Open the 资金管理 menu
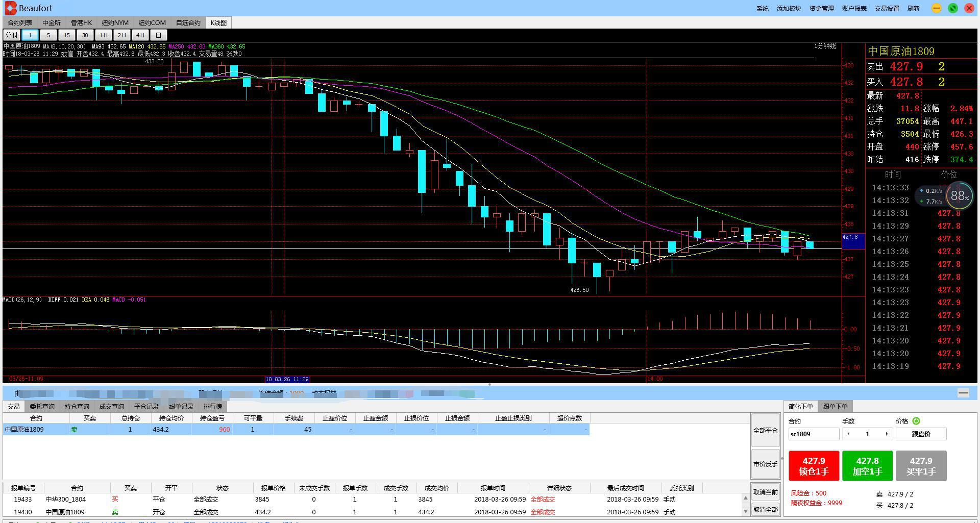This screenshot has width=980, height=523. click(822, 8)
